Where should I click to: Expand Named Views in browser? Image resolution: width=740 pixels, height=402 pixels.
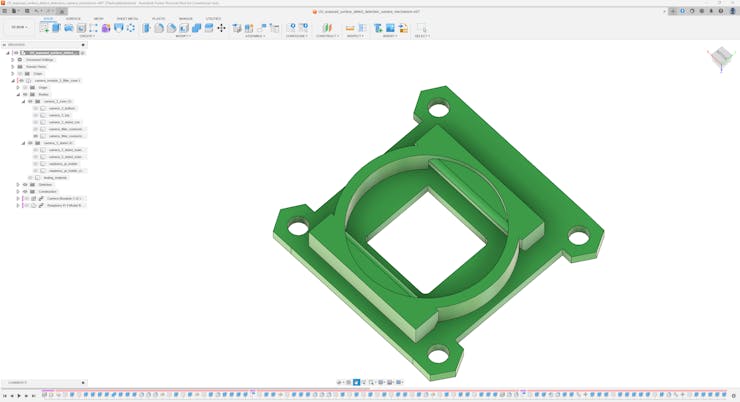[x=13, y=67]
